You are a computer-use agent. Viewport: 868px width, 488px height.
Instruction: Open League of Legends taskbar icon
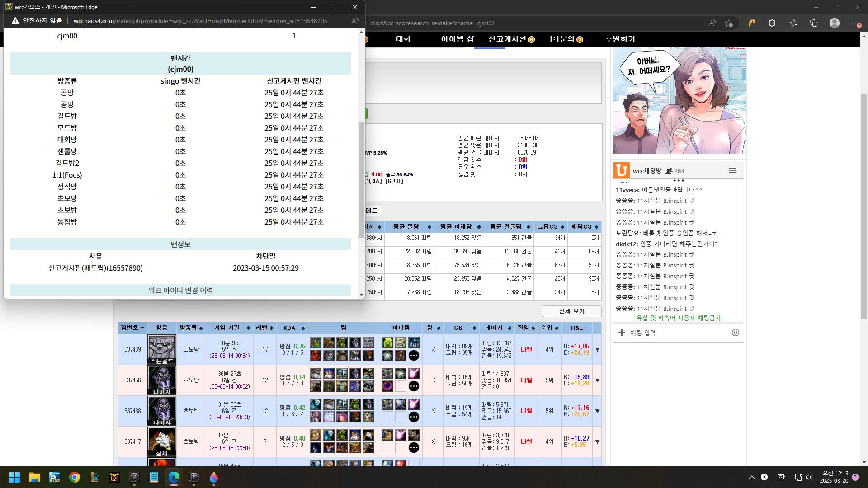pyautogui.click(x=94, y=477)
